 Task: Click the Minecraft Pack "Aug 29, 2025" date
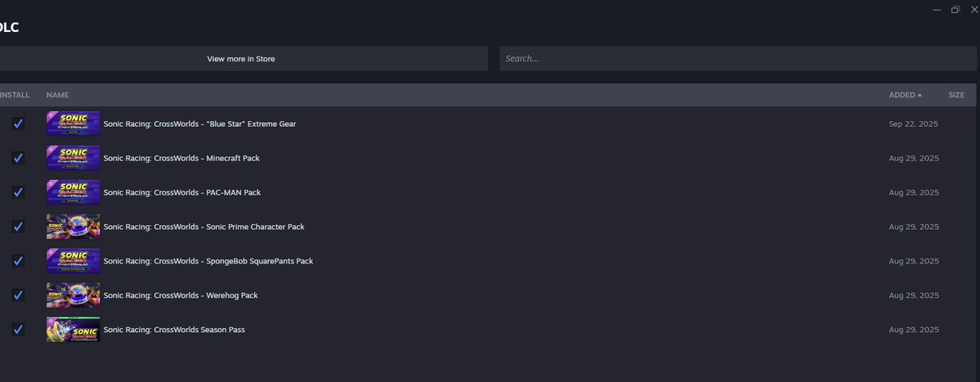pos(914,158)
